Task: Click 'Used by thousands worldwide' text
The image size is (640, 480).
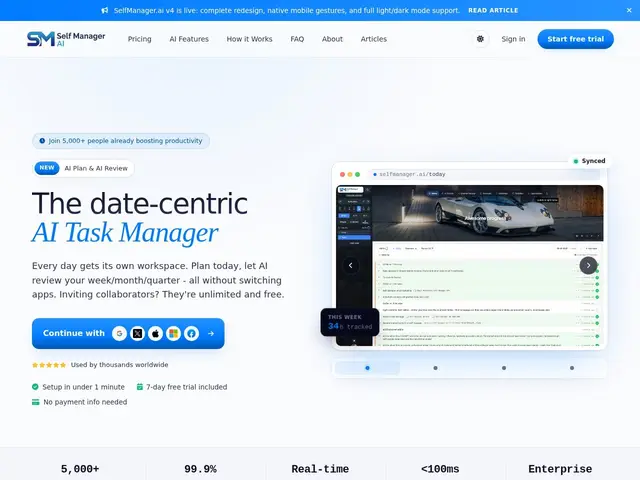Action: tap(119, 365)
